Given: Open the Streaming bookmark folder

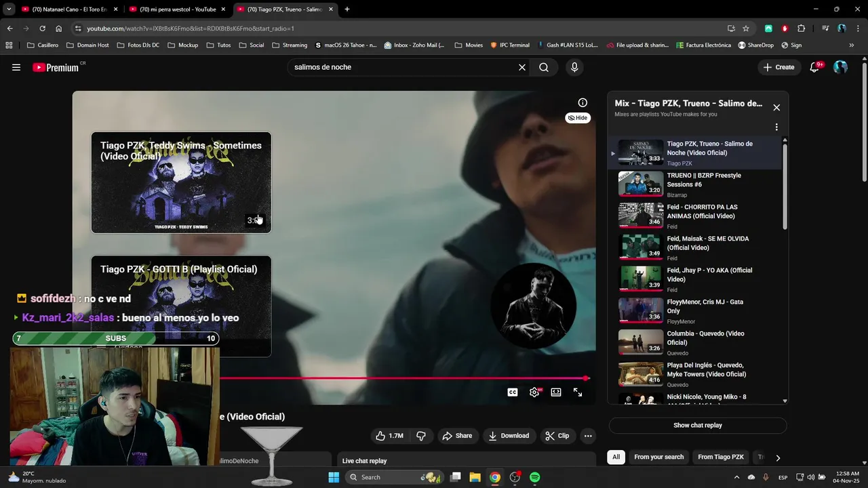Looking at the screenshot, I should pyautogui.click(x=290, y=45).
